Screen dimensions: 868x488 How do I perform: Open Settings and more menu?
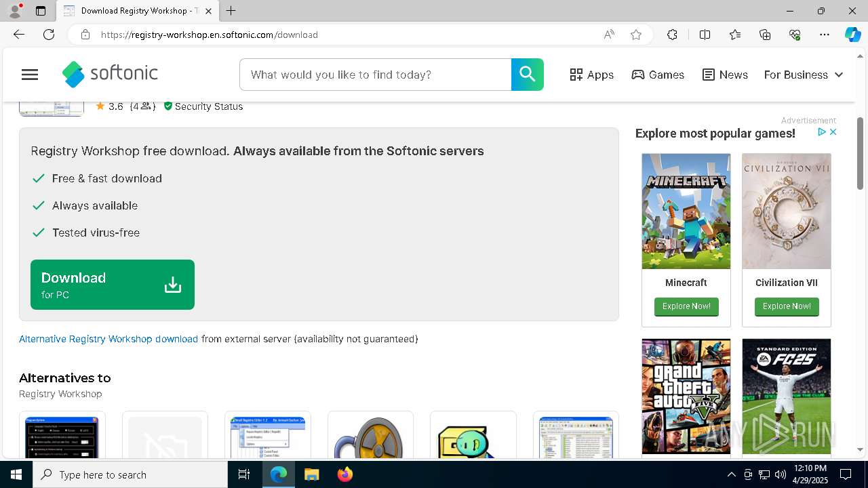pos(825,35)
